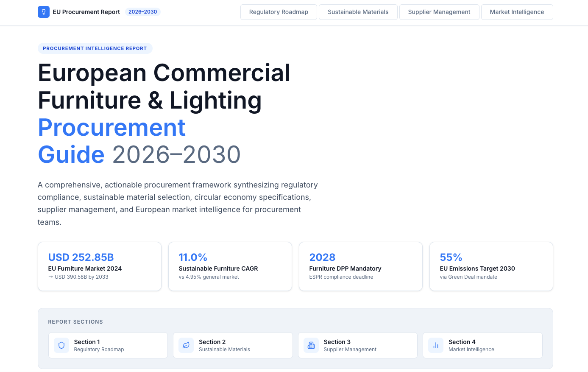Viewport: 588px width, 372px height.
Task: Go to Supplier Management in top navigation
Action: click(x=439, y=12)
